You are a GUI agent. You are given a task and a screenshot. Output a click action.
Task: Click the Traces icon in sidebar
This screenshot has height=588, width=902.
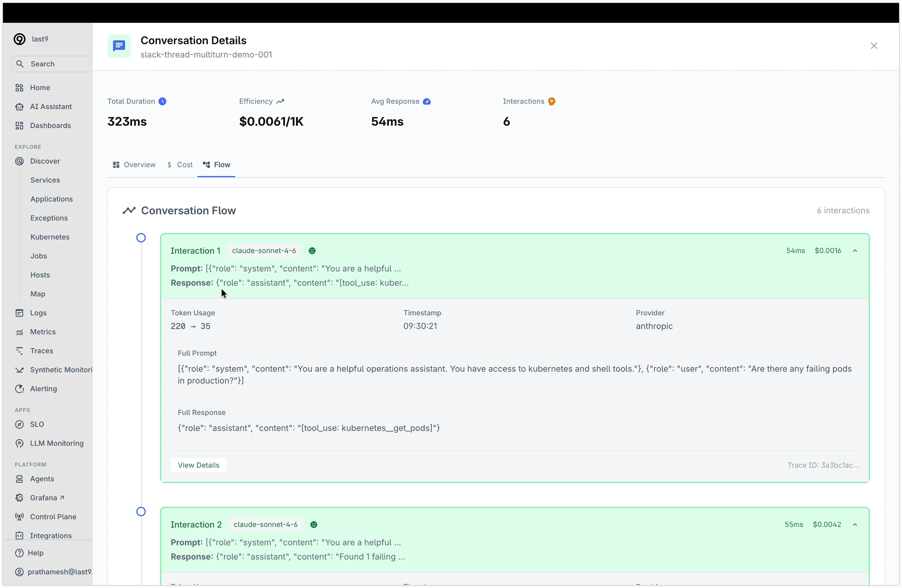tap(19, 351)
